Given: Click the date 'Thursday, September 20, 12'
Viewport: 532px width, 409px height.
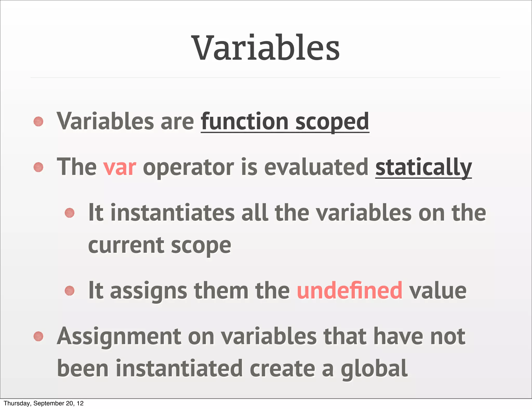Looking at the screenshot, I should pyautogui.click(x=44, y=403).
